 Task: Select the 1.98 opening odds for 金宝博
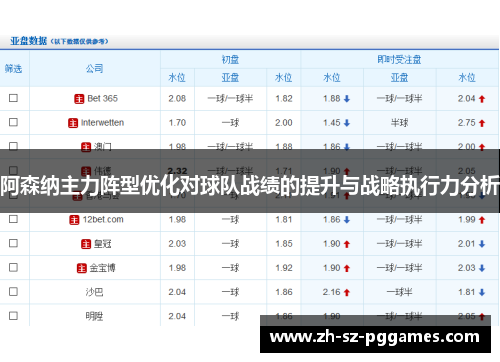point(177,268)
